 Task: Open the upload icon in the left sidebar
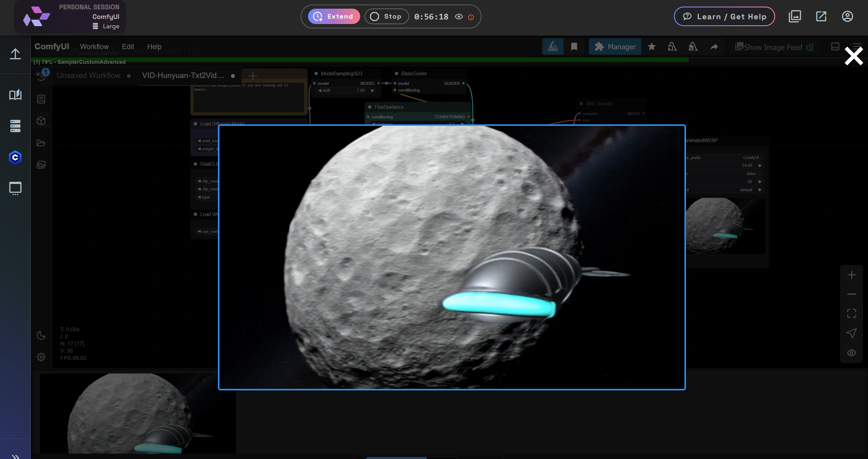coord(15,54)
